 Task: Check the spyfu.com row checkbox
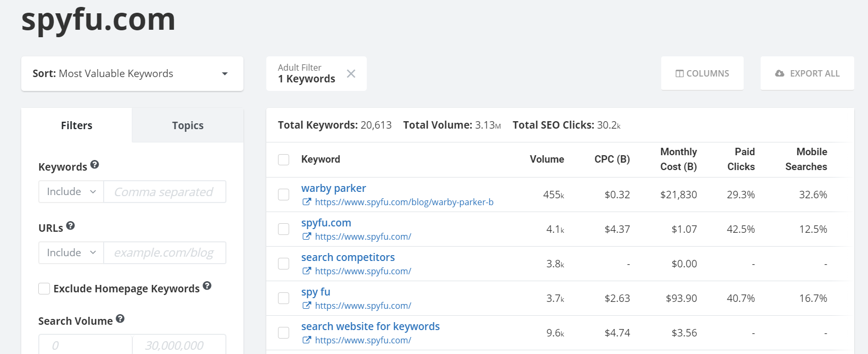tap(284, 229)
